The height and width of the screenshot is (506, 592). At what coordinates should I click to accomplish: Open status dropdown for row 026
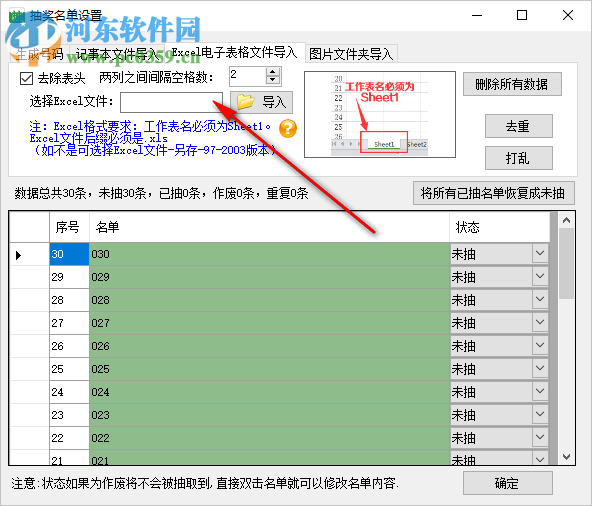540,346
